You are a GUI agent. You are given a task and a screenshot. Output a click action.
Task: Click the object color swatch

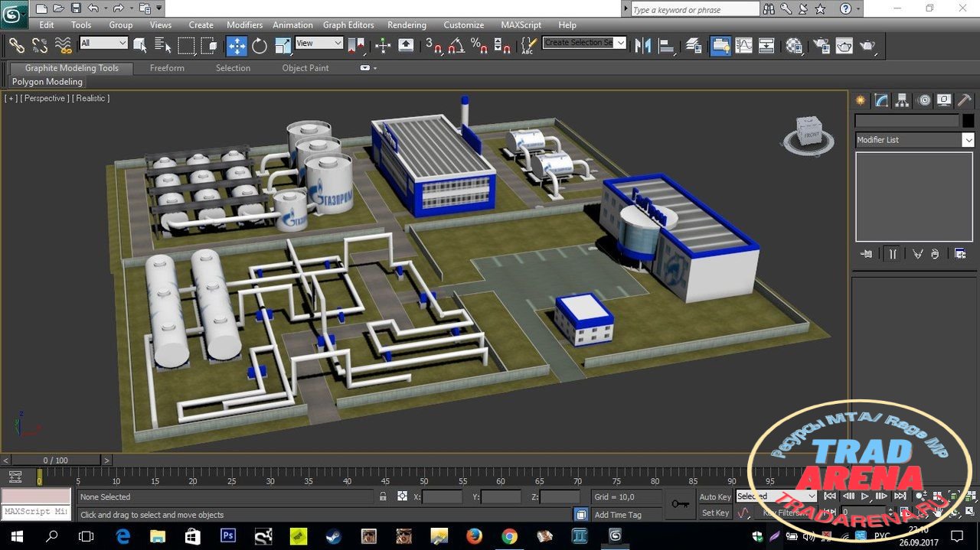(x=968, y=121)
